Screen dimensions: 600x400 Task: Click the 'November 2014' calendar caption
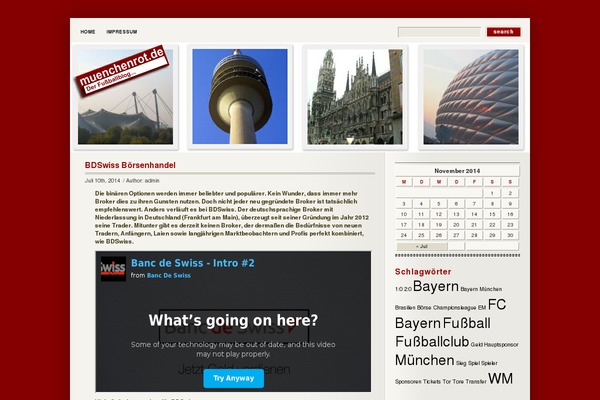point(457,171)
